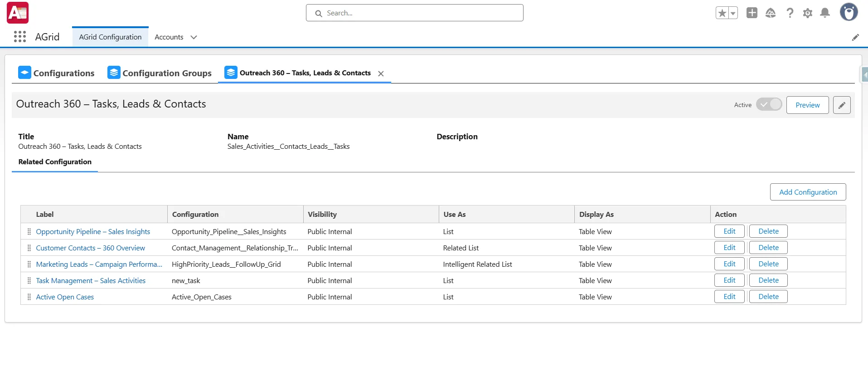Delete the Customer Contacts configuration row
Viewport: 868px width, 372px height.
pyautogui.click(x=768, y=247)
